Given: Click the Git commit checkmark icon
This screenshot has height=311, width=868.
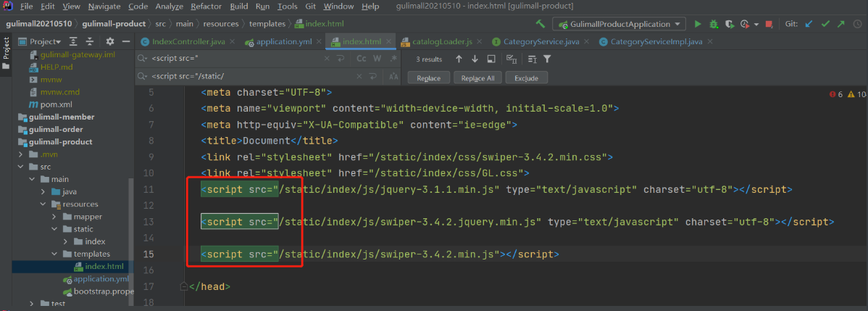Looking at the screenshot, I should 825,24.
